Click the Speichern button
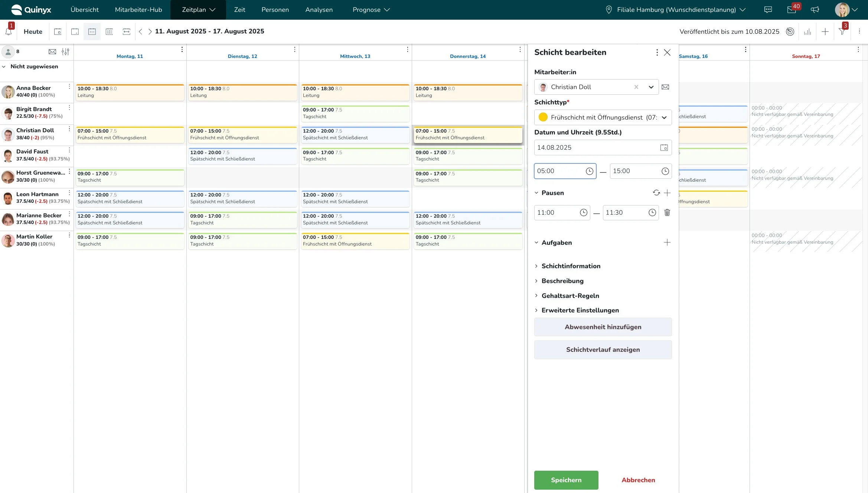Screen dimensions: 868x493 pos(566,480)
